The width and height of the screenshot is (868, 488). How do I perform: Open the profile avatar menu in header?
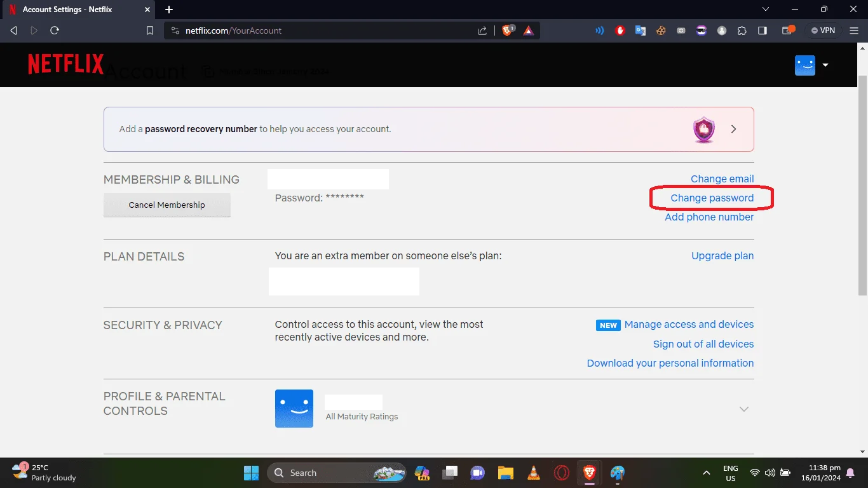point(805,65)
